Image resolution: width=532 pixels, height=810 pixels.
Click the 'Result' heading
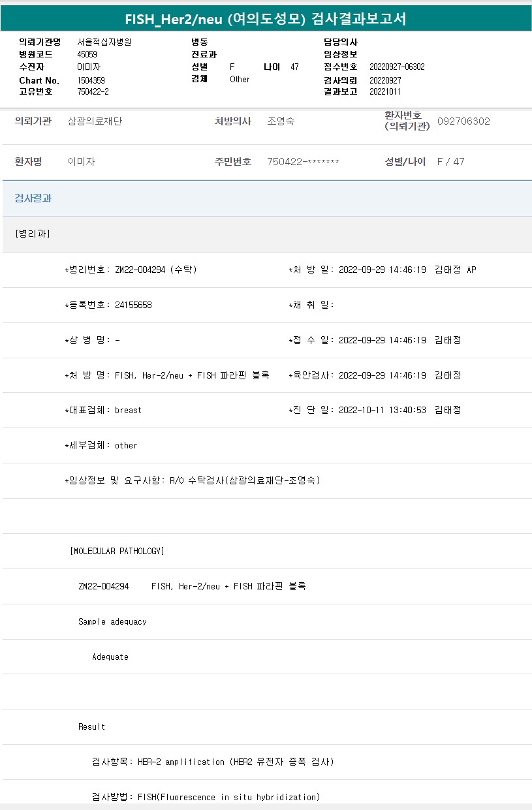point(91,726)
